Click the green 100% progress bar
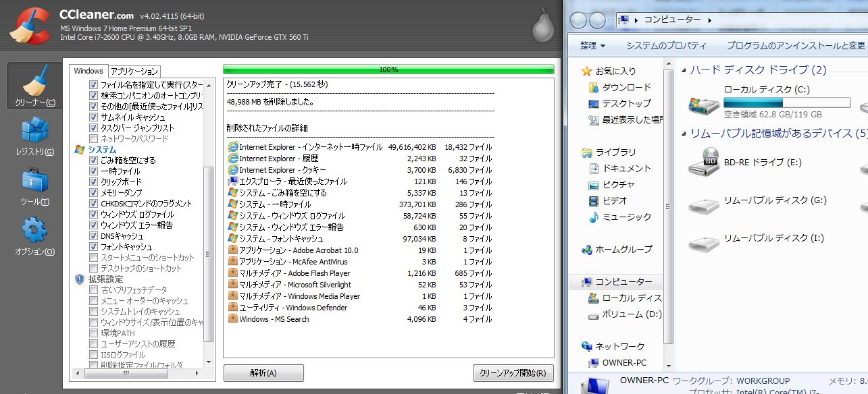This screenshot has width=868, height=394. (388, 69)
